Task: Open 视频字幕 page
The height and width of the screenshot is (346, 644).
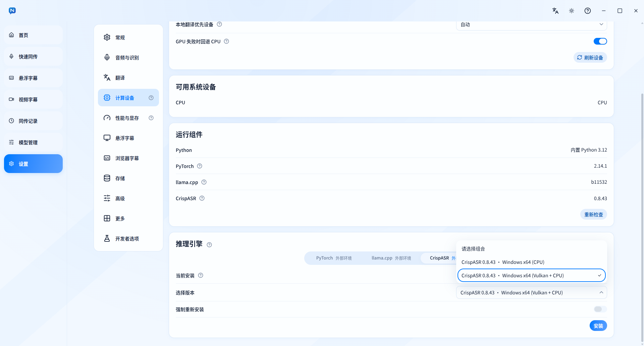Action: (33, 99)
